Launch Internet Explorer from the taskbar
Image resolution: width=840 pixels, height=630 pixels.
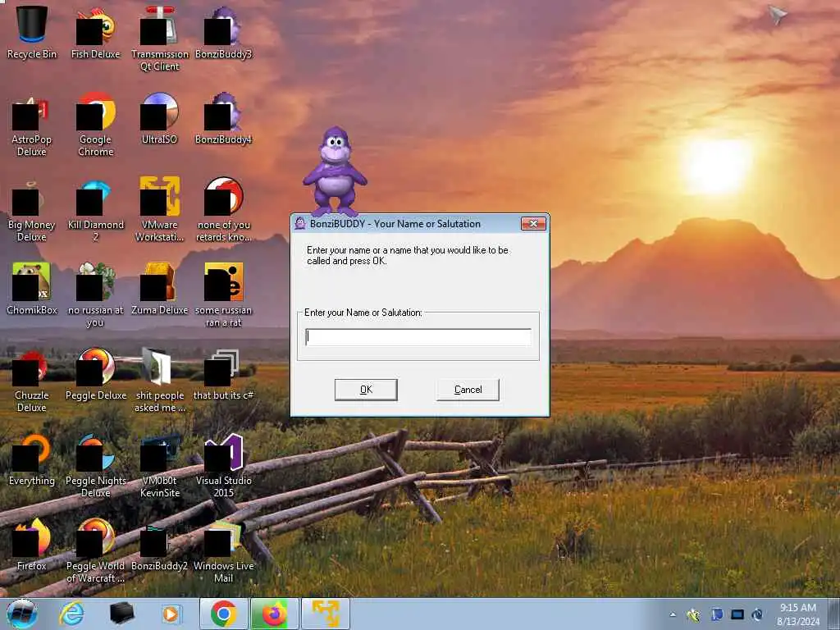71,614
